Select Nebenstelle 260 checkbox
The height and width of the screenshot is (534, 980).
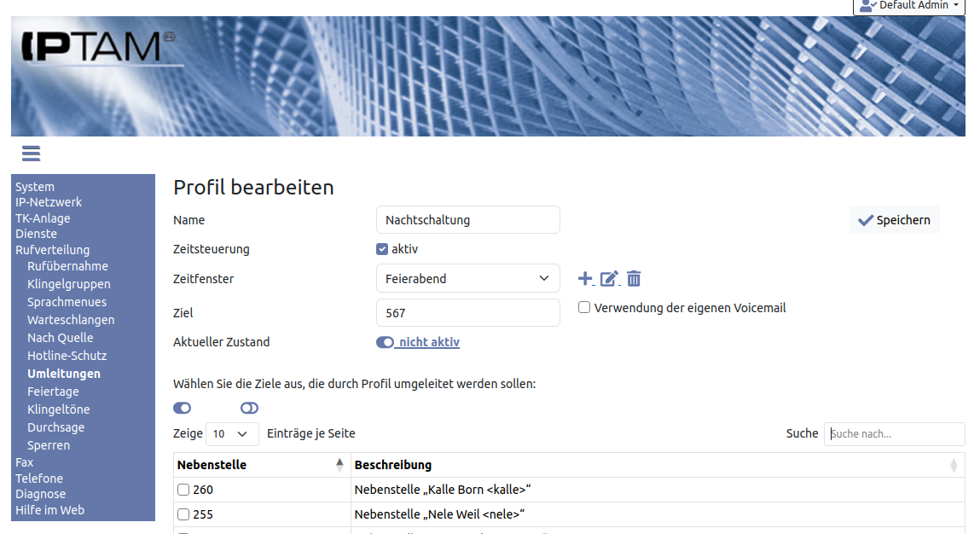[x=183, y=490]
